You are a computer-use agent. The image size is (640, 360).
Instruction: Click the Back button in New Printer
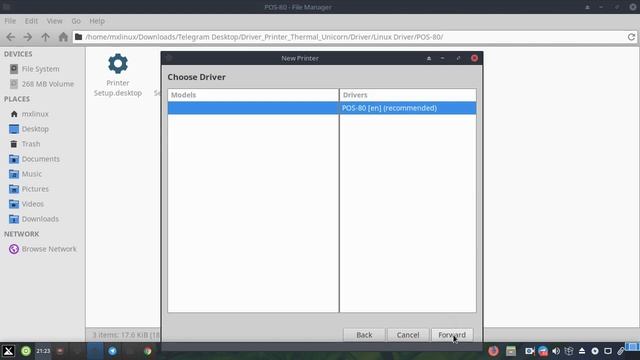point(364,335)
